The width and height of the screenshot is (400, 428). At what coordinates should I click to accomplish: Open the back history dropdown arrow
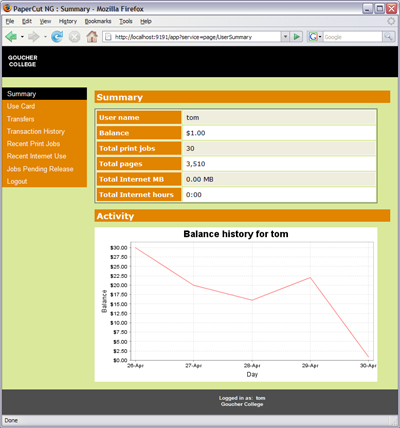coord(22,37)
